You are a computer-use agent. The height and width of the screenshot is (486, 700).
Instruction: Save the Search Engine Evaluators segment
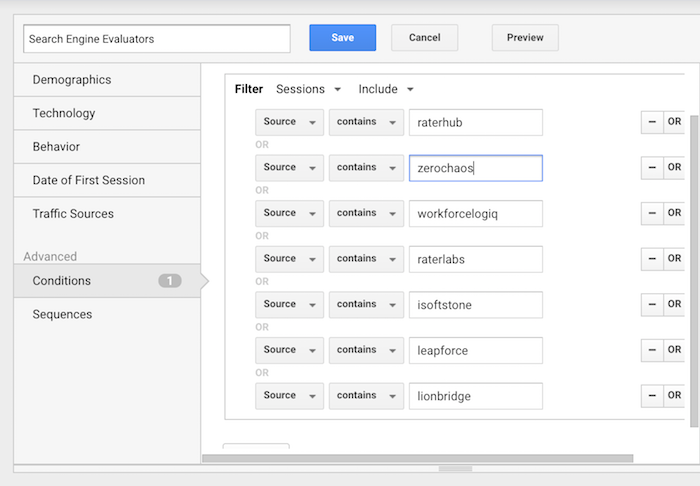tap(342, 37)
